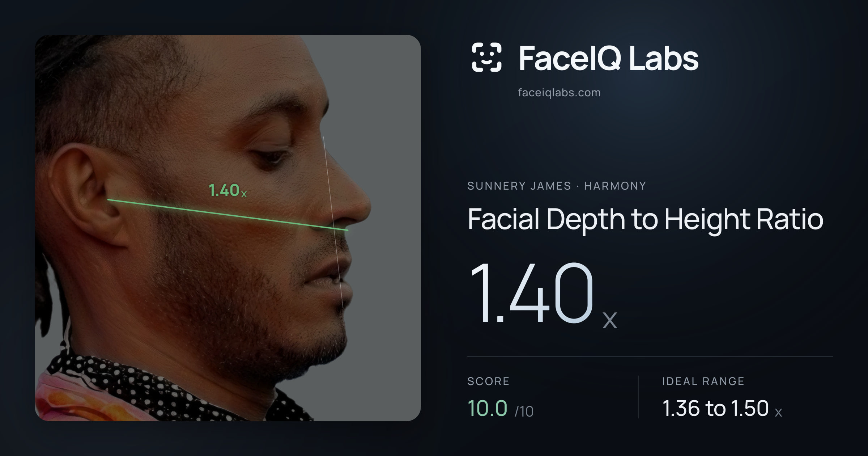Click the green 1.40x label on the photo

pos(228,190)
